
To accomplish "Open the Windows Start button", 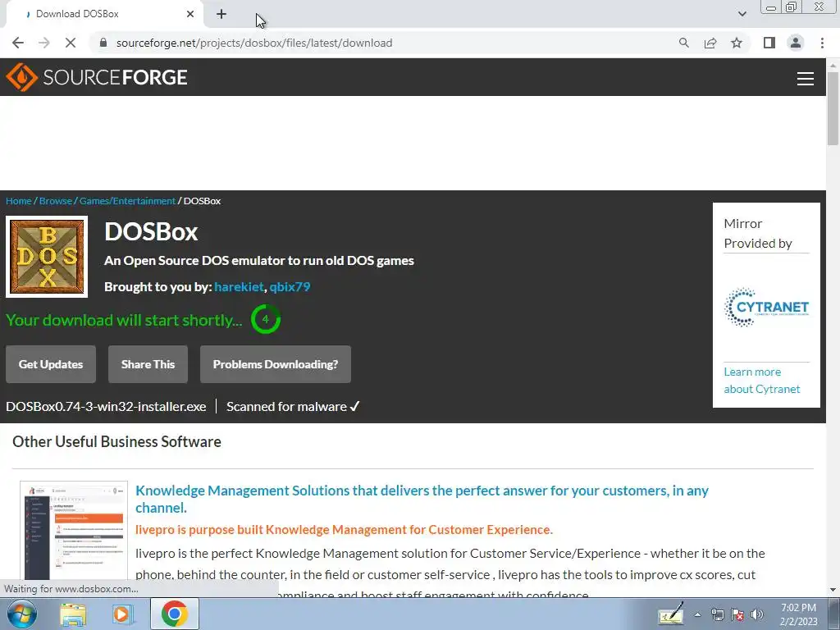I will (x=22, y=614).
